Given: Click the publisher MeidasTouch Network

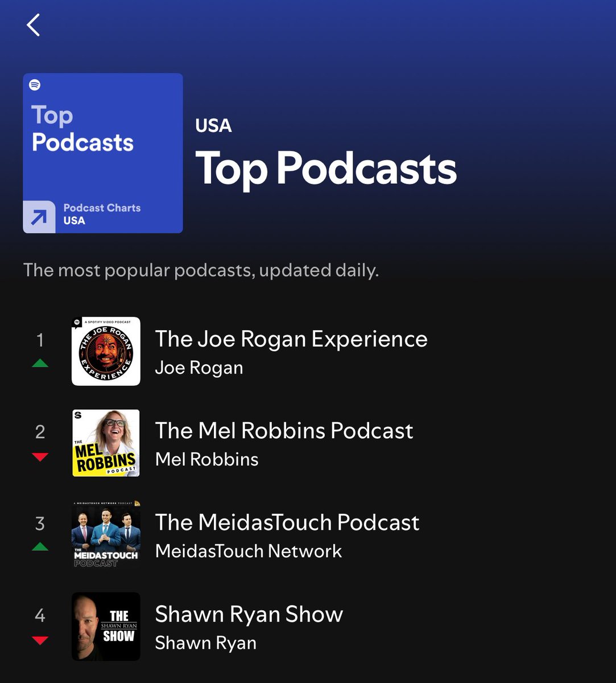Looking at the screenshot, I should click(249, 551).
